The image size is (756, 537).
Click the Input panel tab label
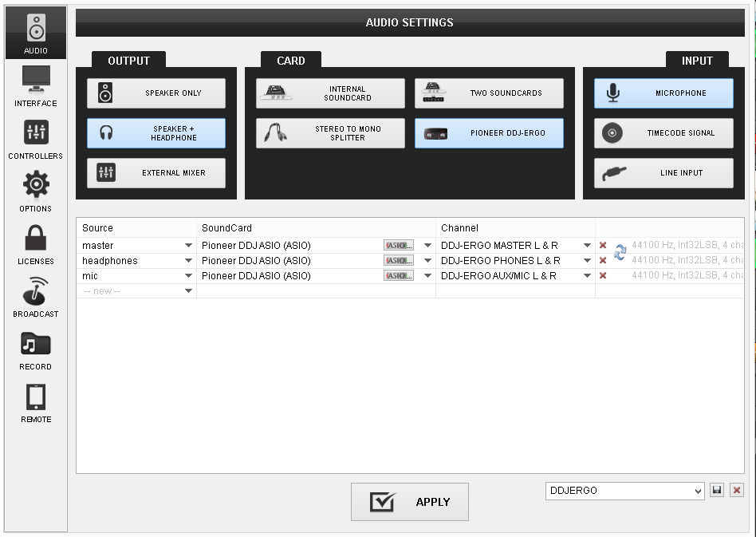pyautogui.click(x=697, y=61)
